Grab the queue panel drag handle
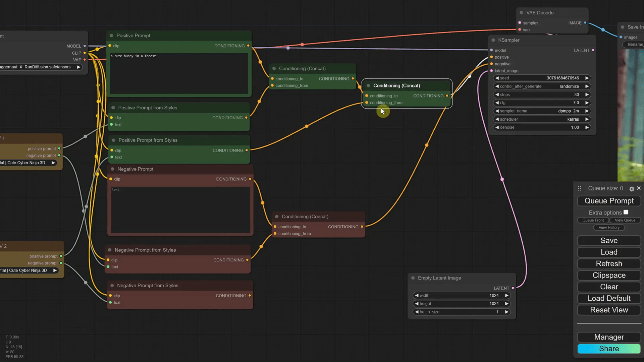This screenshot has height=362, width=644. pyautogui.click(x=579, y=189)
